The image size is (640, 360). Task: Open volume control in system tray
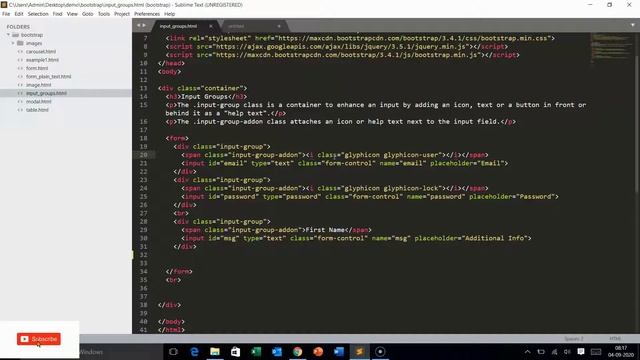click(567, 351)
